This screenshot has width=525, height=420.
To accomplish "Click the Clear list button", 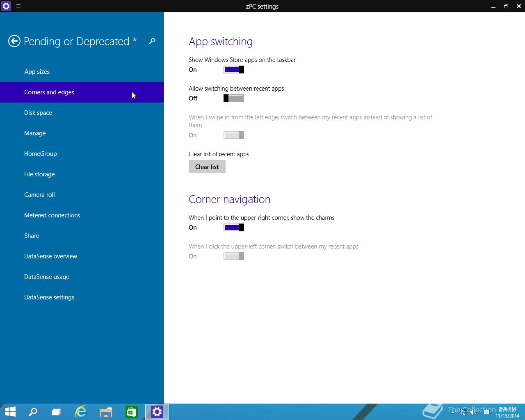I will [207, 167].
